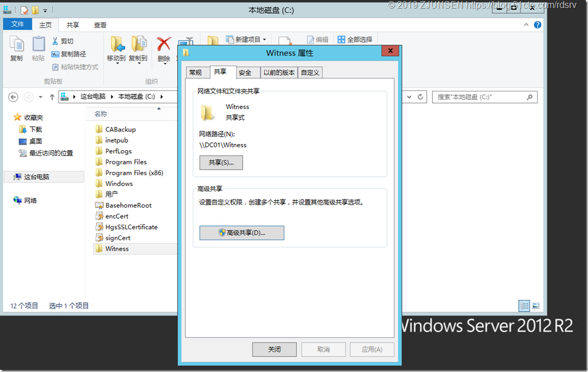Switch to Share ribbon tab

click(73, 25)
